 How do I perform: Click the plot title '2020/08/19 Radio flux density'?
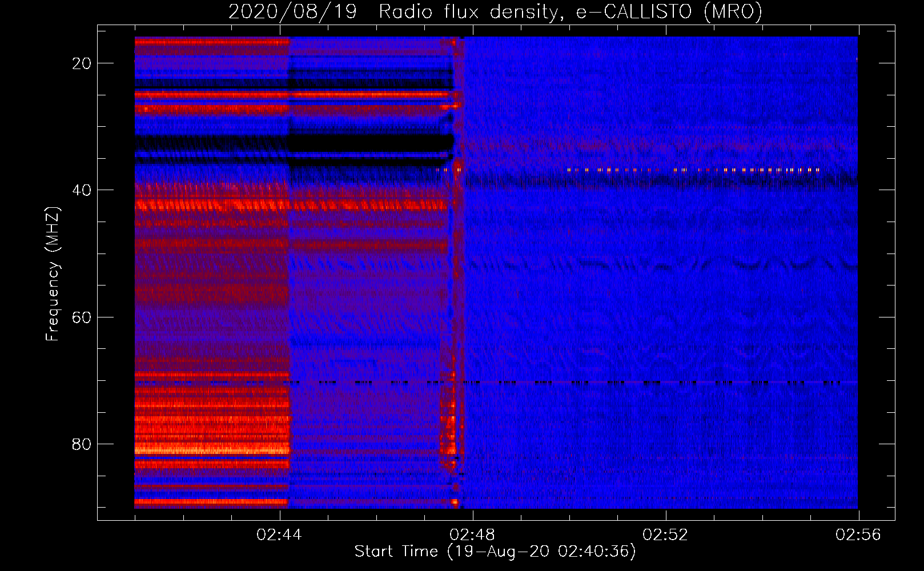tap(393, 12)
